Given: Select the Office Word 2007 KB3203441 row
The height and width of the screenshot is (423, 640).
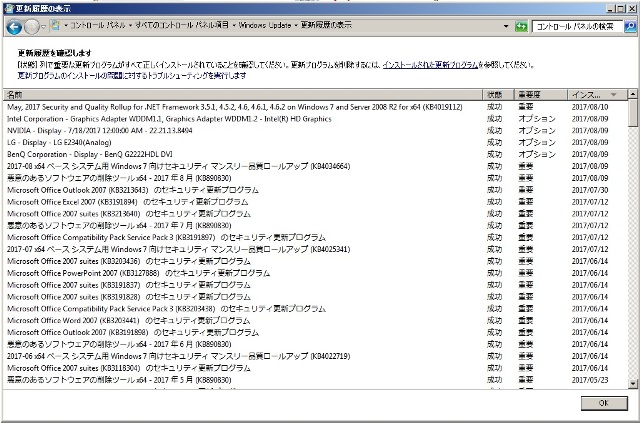Looking at the screenshot, I should (x=315, y=321).
